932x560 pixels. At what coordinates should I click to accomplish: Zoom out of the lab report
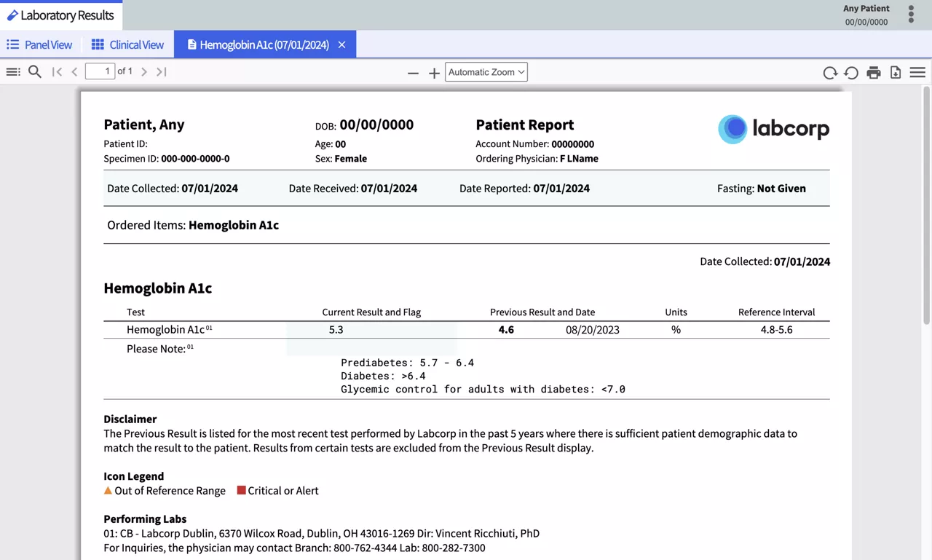413,72
